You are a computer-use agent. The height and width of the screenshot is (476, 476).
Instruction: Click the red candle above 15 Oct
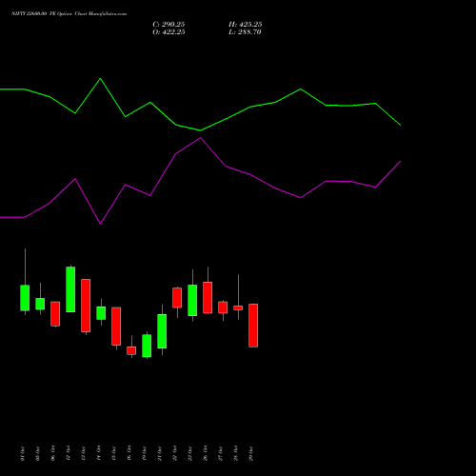pos(116,326)
